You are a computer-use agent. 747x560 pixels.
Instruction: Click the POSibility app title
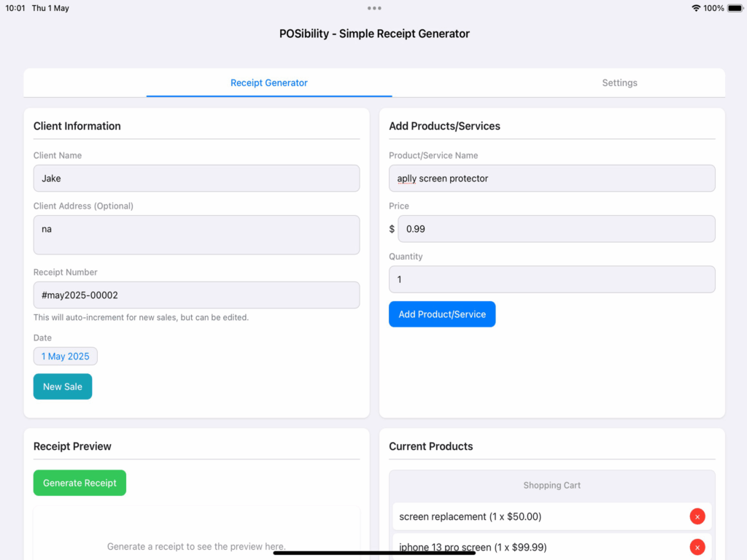[x=374, y=34]
